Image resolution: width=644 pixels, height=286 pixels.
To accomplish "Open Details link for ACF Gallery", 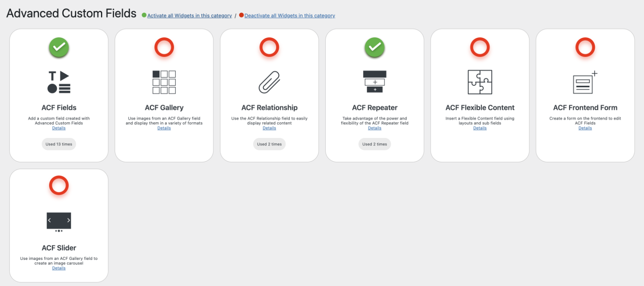I will click(x=164, y=128).
